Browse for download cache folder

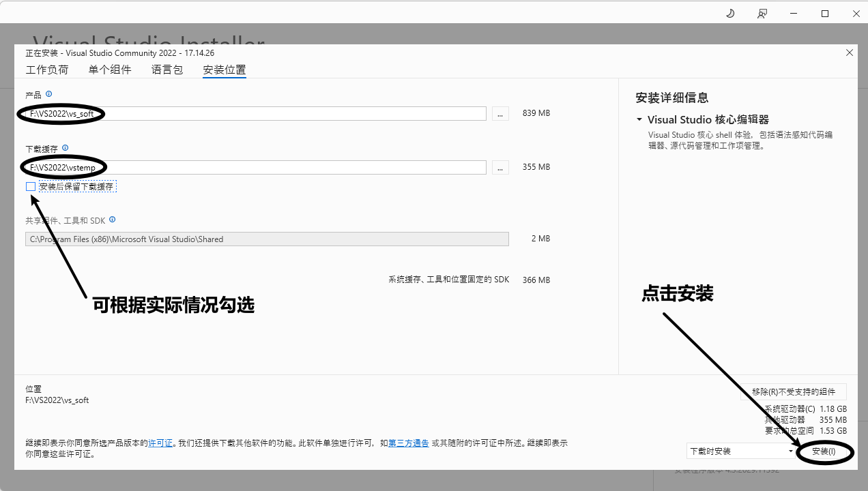click(500, 168)
